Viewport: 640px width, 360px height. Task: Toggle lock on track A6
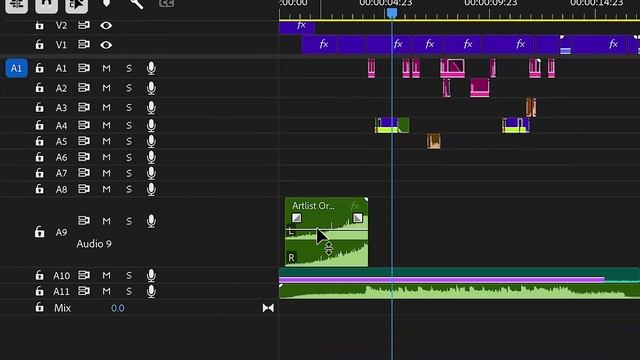pyautogui.click(x=39, y=157)
